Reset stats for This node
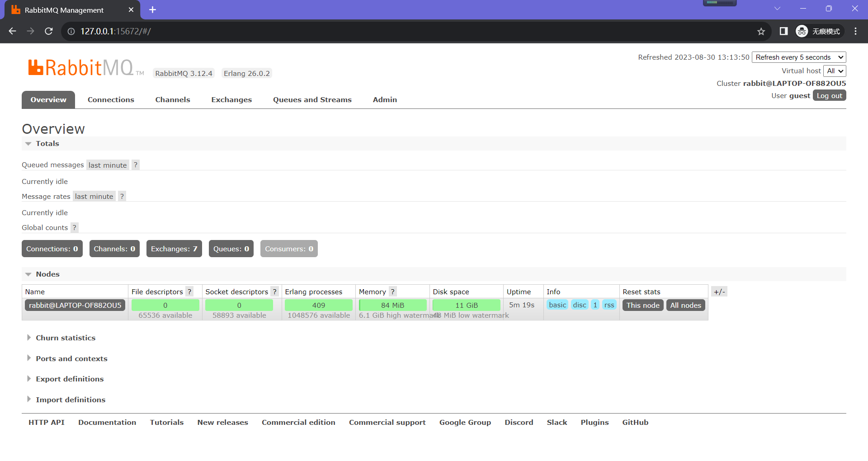This screenshot has width=868, height=461. tap(643, 305)
